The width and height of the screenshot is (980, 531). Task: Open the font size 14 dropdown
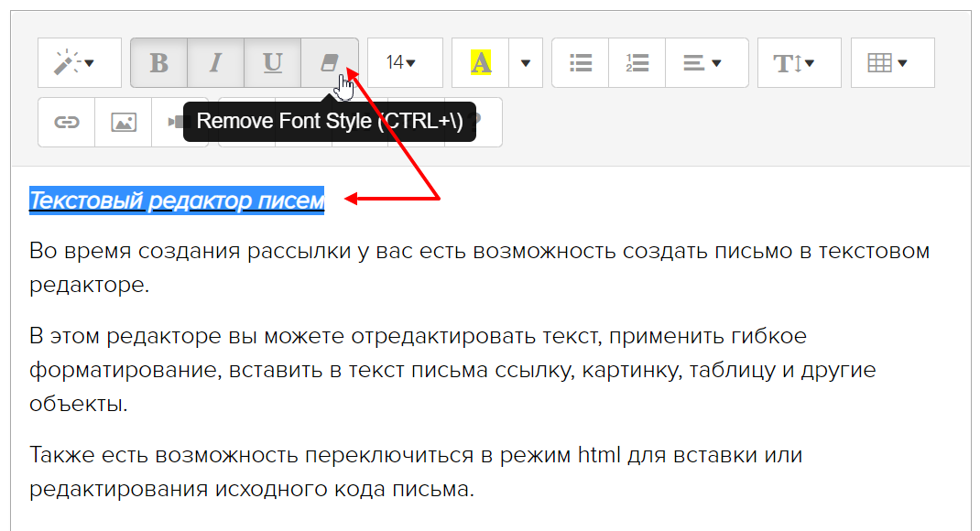pos(405,63)
